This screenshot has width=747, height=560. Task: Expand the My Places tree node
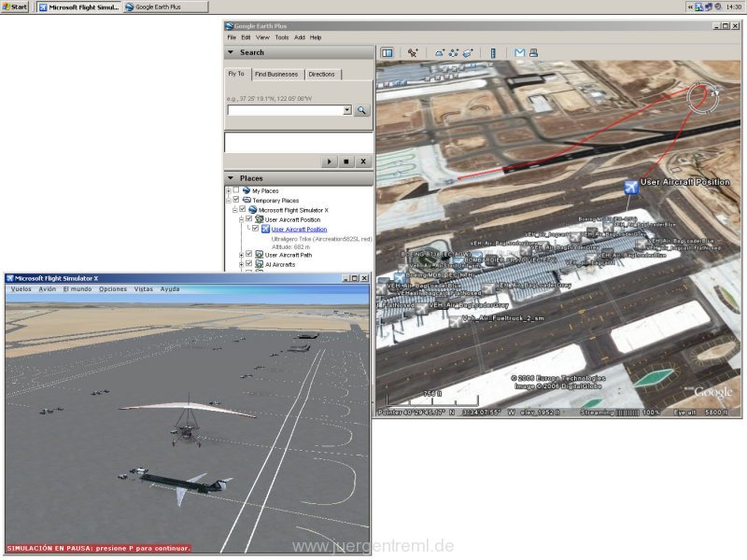[228, 191]
